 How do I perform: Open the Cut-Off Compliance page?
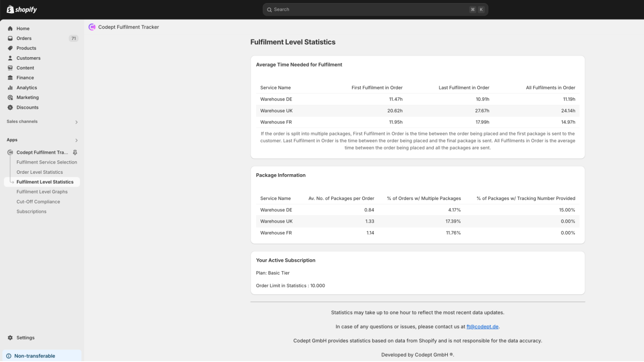pyautogui.click(x=38, y=202)
